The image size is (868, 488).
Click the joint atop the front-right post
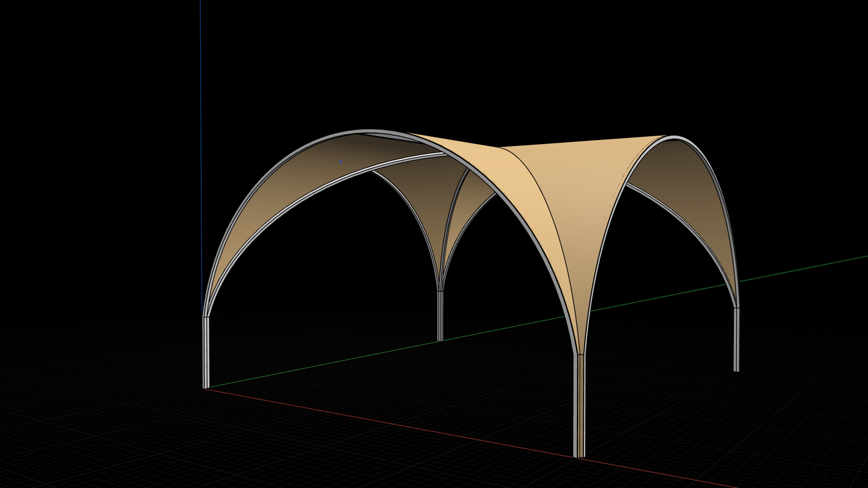click(580, 355)
